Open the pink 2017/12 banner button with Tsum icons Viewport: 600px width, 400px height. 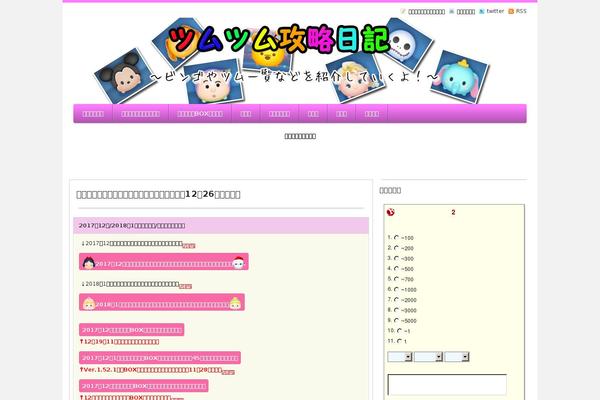[x=164, y=262]
